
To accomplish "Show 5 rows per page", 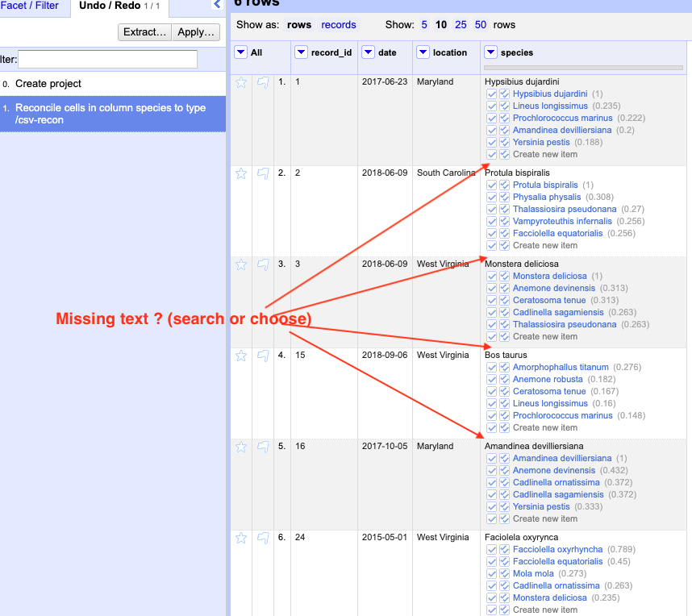I will click(424, 25).
